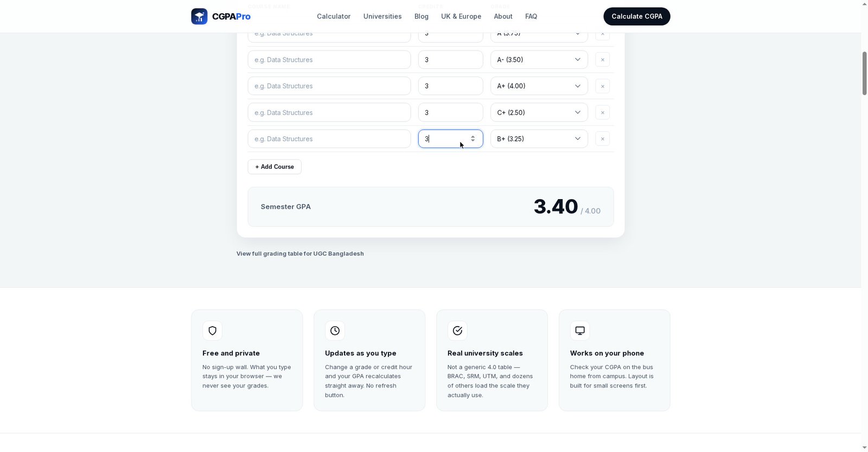The width and height of the screenshot is (868, 452).
Task: Click the 3.40 semester GPA value
Action: point(556,207)
